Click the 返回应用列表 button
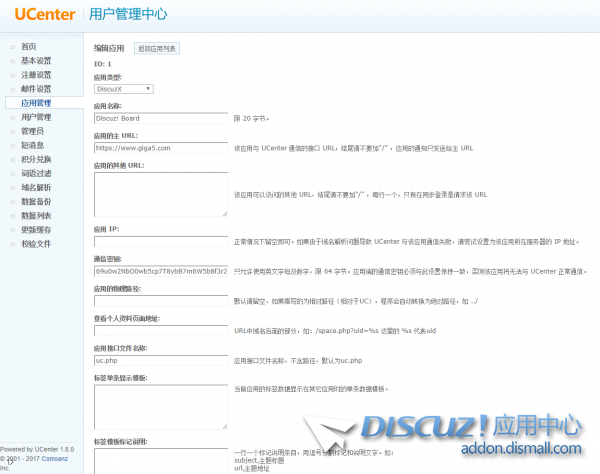Screen dimensions: 600x474 [157, 49]
